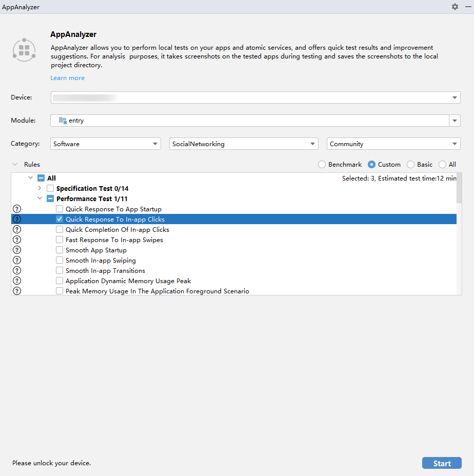Click help icon for Smooth In-app Transitions
The width and height of the screenshot is (474, 476).
pos(17,270)
